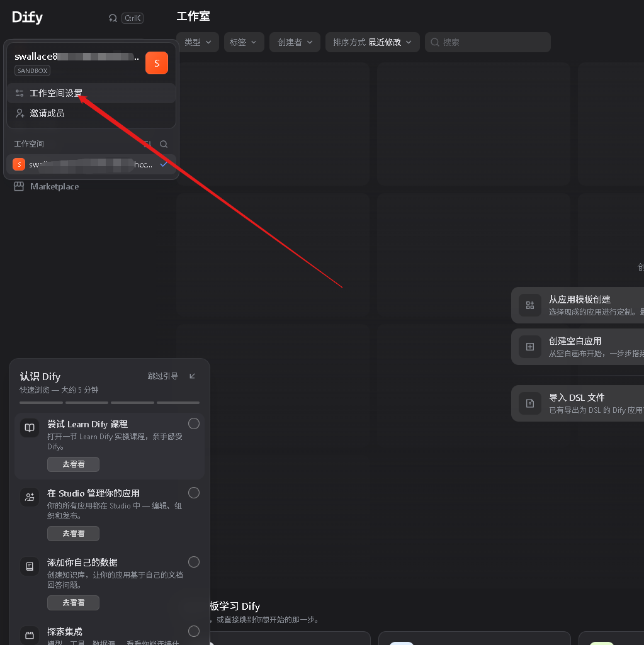Click the 工作室 page title
Image resolution: width=644 pixels, height=645 pixels.
(193, 16)
